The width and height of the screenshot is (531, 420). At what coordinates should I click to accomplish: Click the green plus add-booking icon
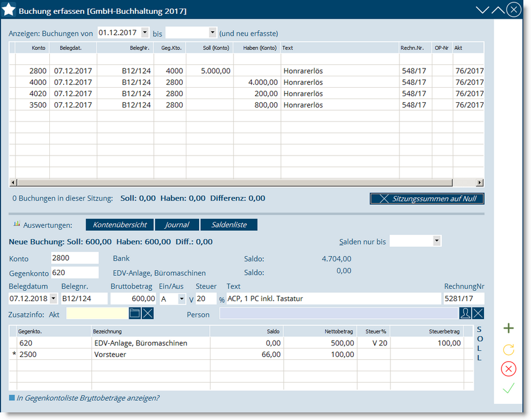click(x=509, y=328)
